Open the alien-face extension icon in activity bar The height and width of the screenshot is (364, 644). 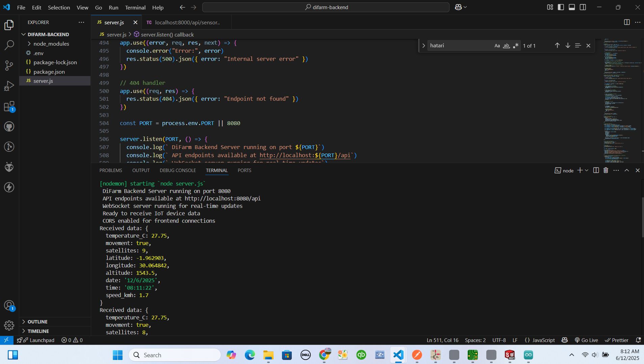tap(9, 167)
